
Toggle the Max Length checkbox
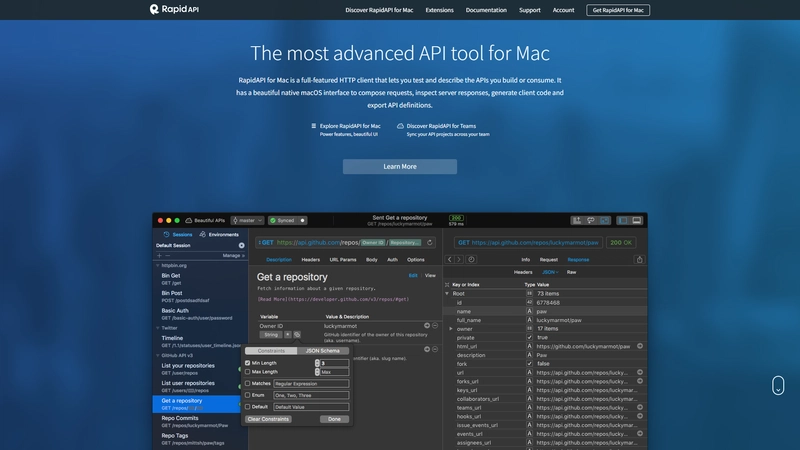pyautogui.click(x=247, y=371)
